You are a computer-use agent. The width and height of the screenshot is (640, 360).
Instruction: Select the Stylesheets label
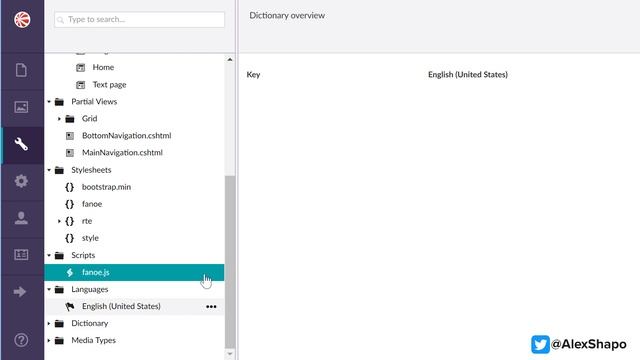[91, 170]
